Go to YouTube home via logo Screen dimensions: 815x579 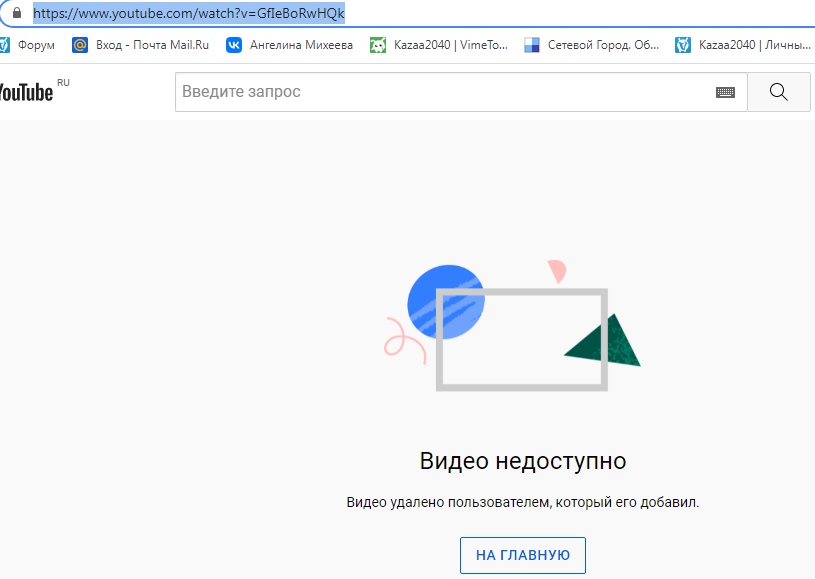pyautogui.click(x=25, y=92)
